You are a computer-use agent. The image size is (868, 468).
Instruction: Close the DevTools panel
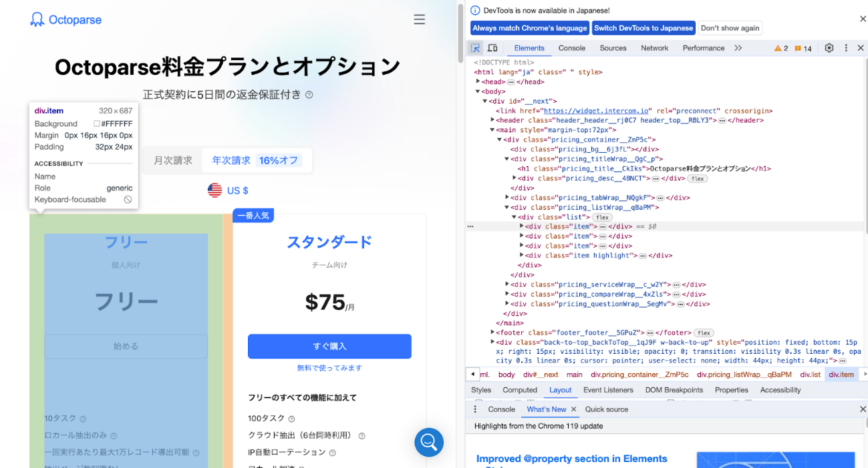[x=861, y=48]
